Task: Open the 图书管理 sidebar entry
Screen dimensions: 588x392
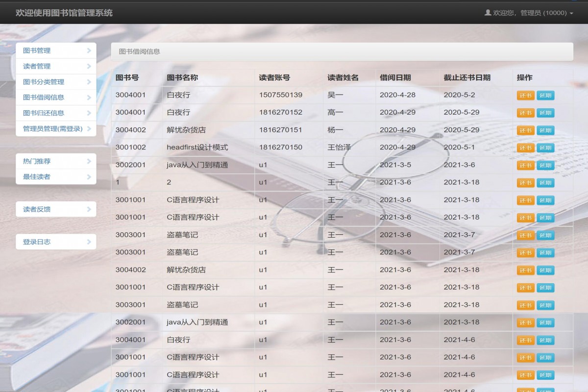Action: pyautogui.click(x=37, y=50)
